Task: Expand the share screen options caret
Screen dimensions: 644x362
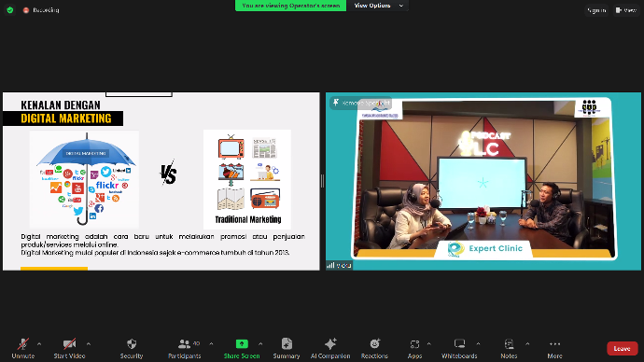Action: 260,344
